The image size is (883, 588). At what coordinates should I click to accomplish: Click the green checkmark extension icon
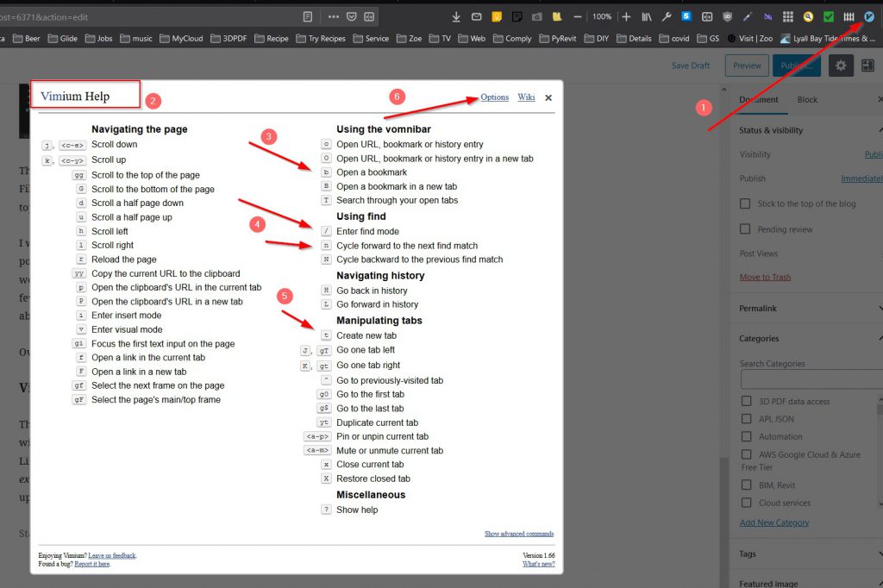click(x=829, y=16)
